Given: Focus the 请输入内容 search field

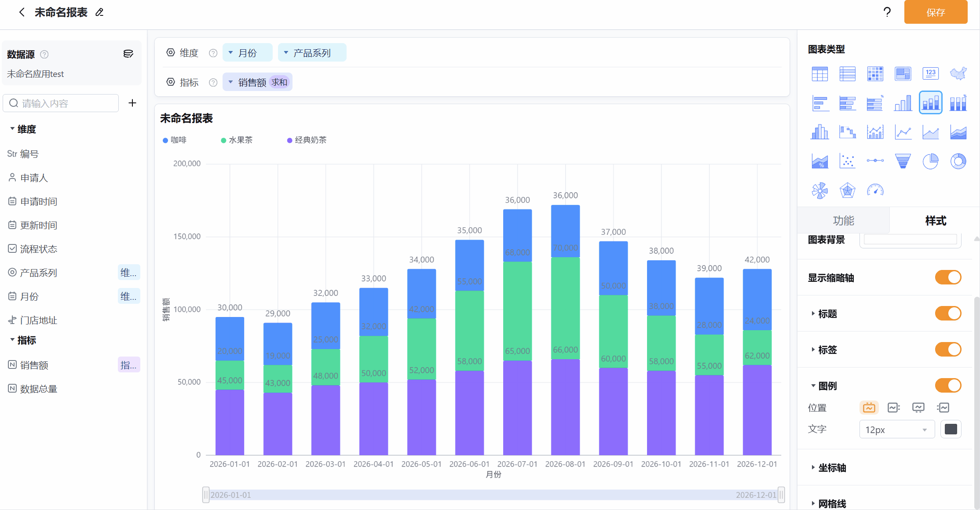Looking at the screenshot, I should (61, 103).
